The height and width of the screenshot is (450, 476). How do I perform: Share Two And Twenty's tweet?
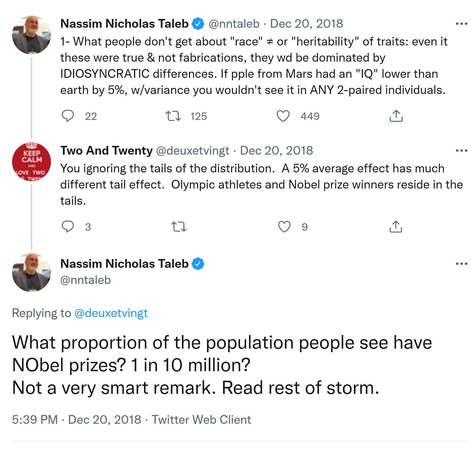(395, 227)
